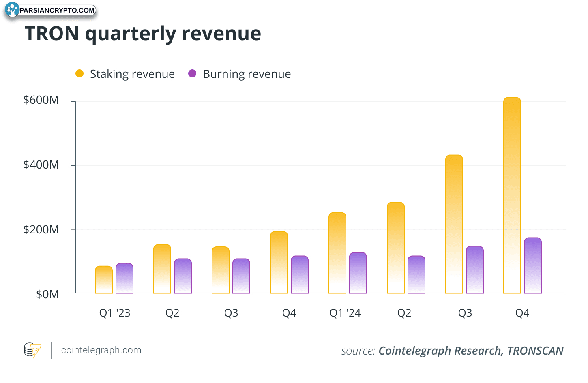588x383 pixels.
Task: Click the purple Burning revenue legend dot
Action: pos(192,73)
